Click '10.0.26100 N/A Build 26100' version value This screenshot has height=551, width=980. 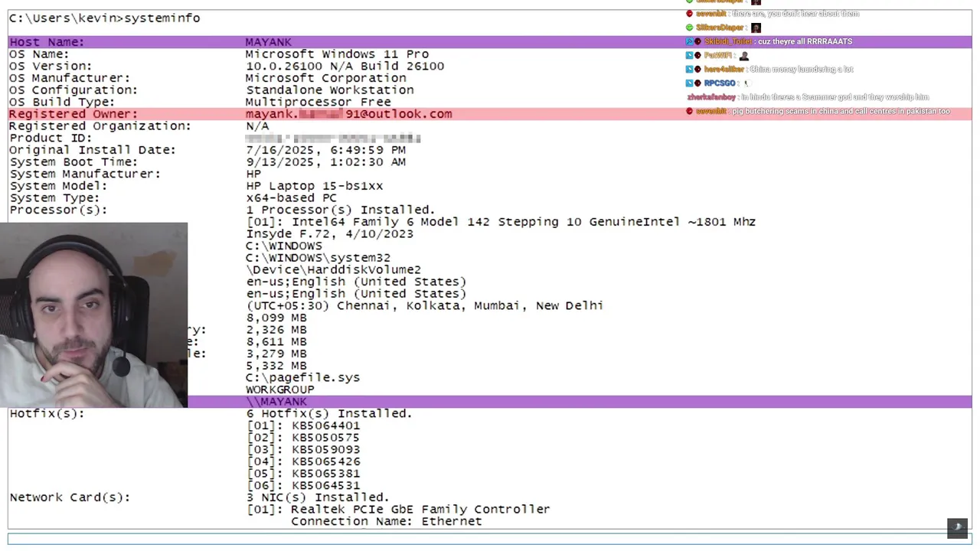pyautogui.click(x=345, y=66)
